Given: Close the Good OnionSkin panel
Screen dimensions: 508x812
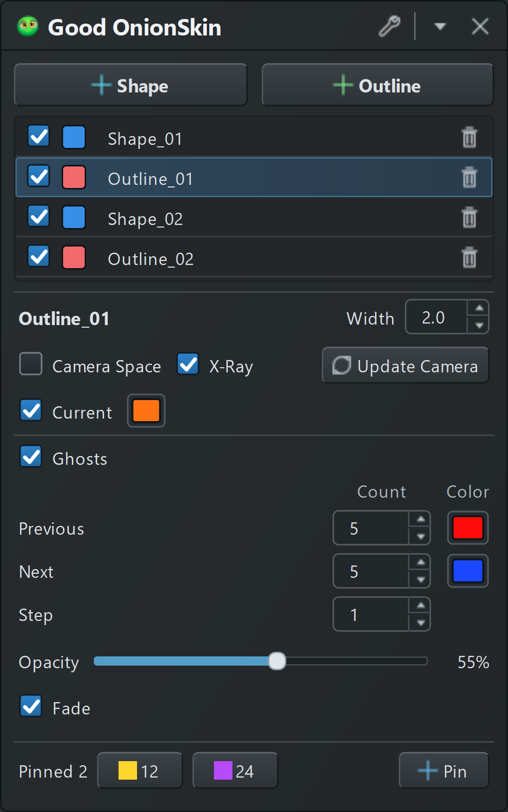Looking at the screenshot, I should (x=480, y=26).
